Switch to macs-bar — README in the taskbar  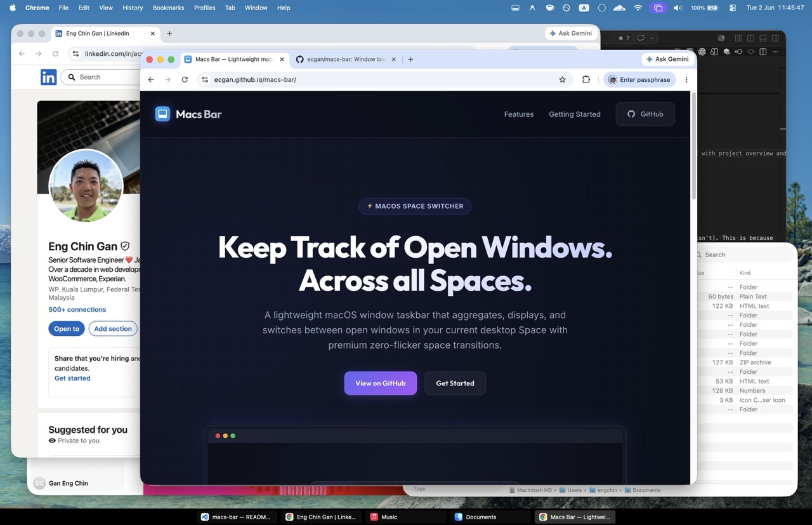[236, 517]
